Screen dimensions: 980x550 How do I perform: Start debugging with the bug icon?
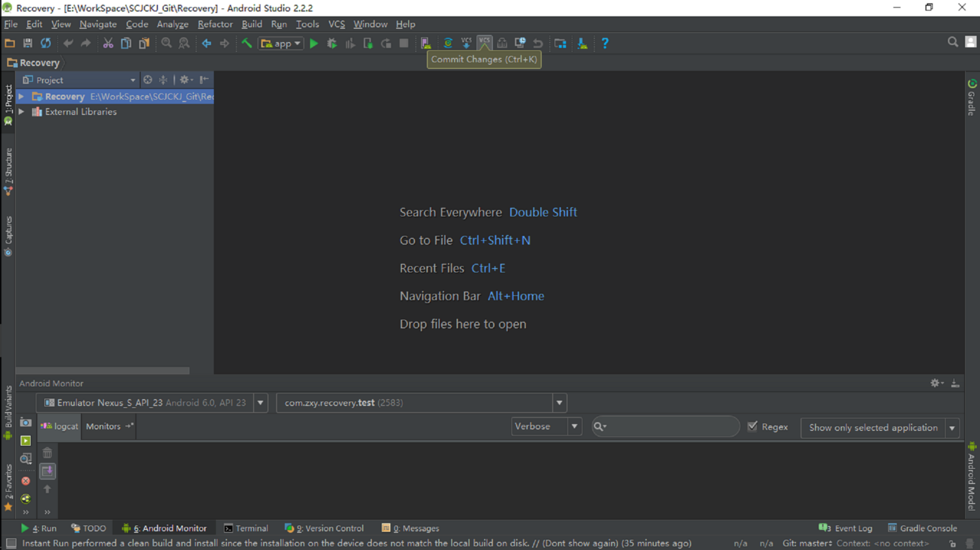point(332,43)
